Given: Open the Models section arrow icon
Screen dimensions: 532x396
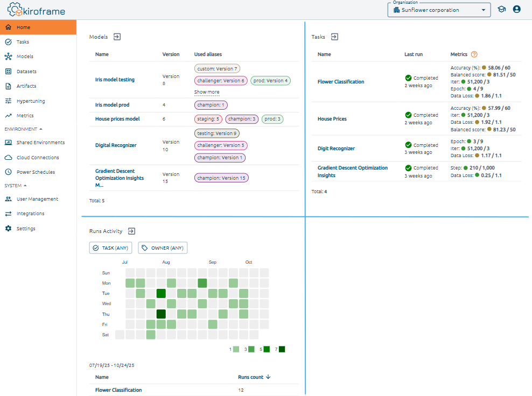Looking at the screenshot, I should [117, 37].
